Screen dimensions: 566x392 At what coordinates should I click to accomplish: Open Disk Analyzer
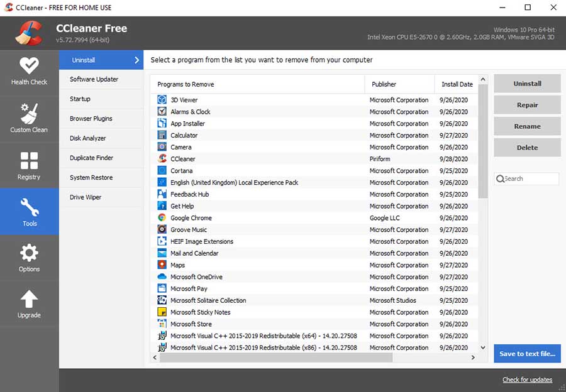(101, 138)
